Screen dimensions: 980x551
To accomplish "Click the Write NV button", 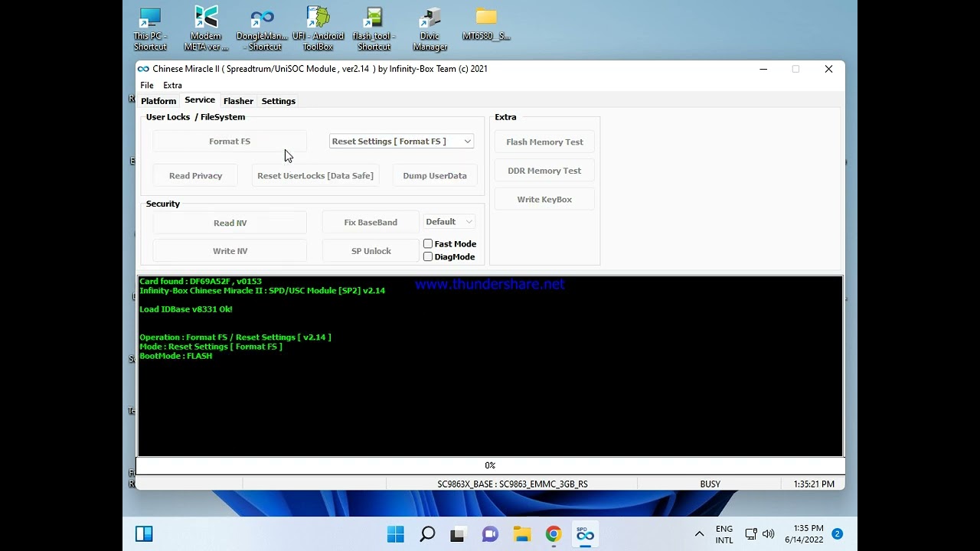I will [230, 251].
